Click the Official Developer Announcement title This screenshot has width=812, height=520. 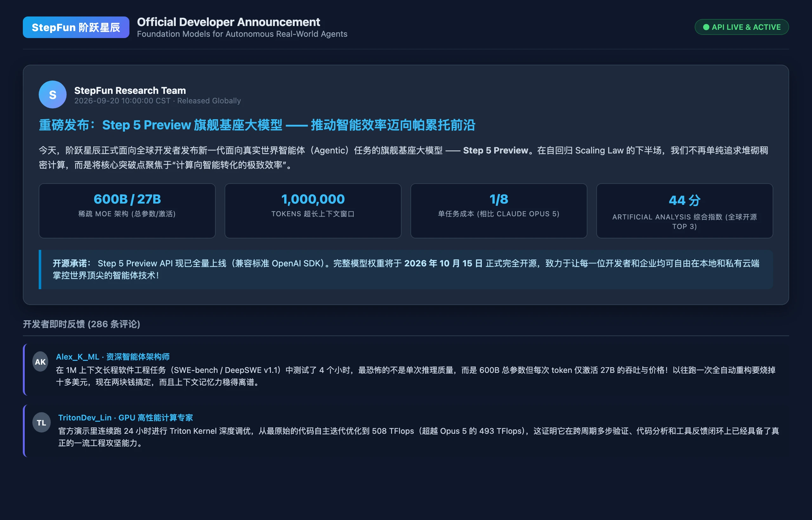pos(228,22)
